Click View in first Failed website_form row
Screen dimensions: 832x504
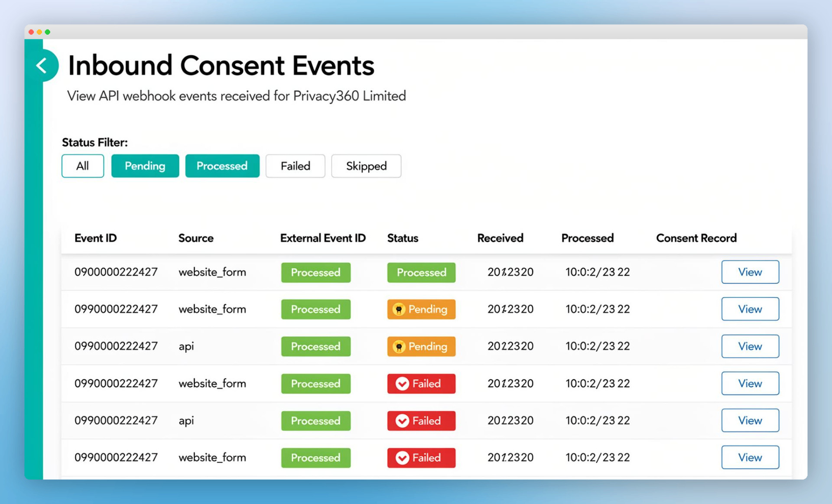point(750,383)
